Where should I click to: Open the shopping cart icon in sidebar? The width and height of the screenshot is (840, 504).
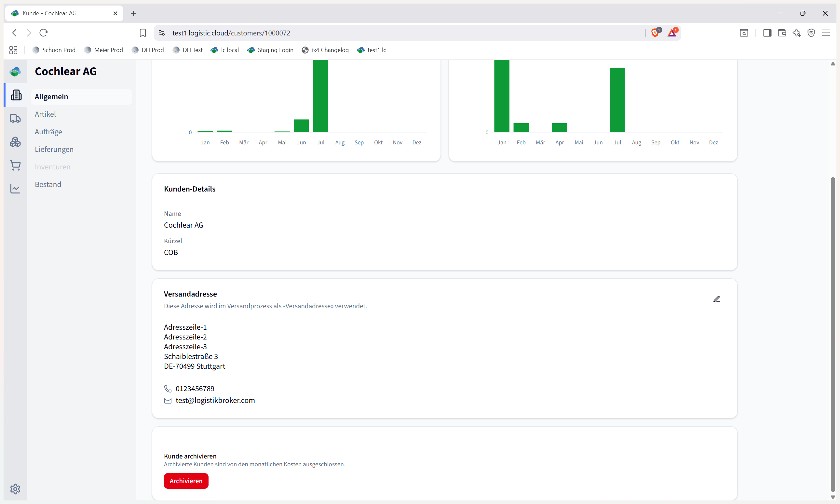(x=15, y=165)
